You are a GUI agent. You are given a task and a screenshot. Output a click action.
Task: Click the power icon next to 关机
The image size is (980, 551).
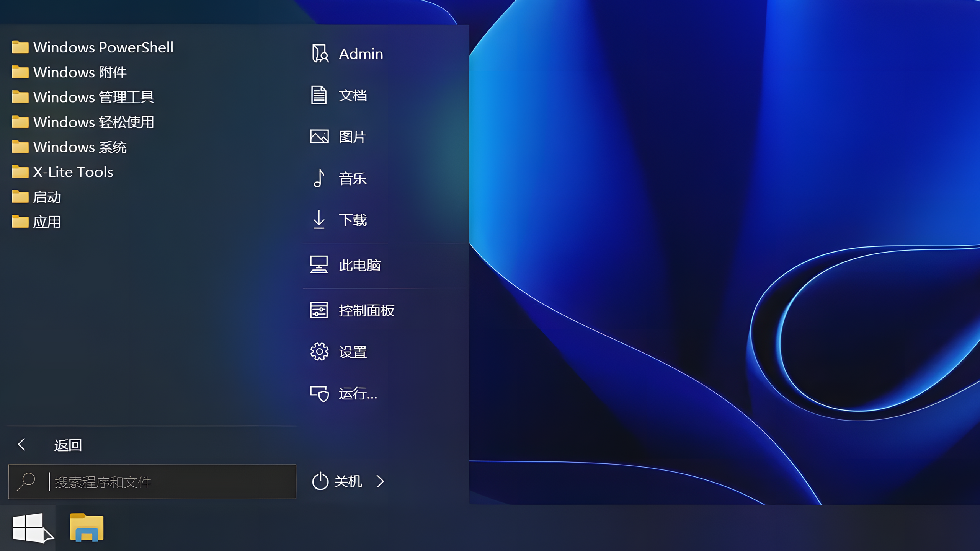tap(320, 481)
